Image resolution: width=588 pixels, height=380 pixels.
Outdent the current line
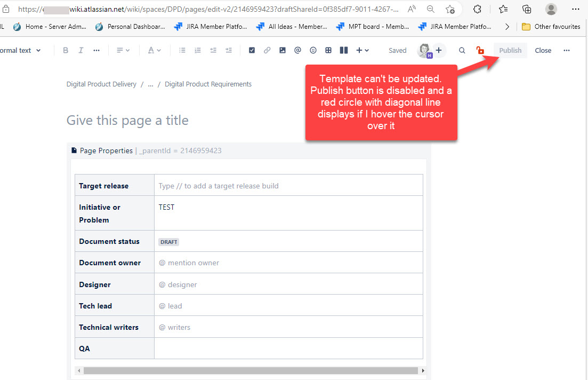(x=213, y=50)
